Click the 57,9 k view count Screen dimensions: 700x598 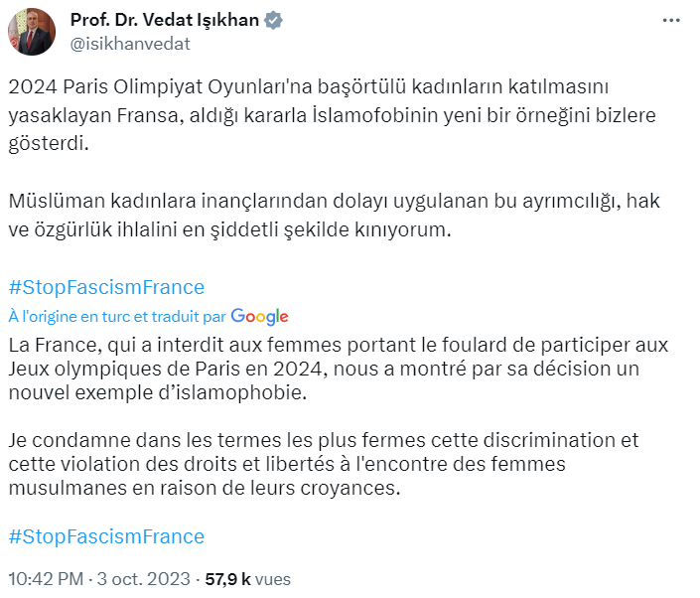pos(228,578)
